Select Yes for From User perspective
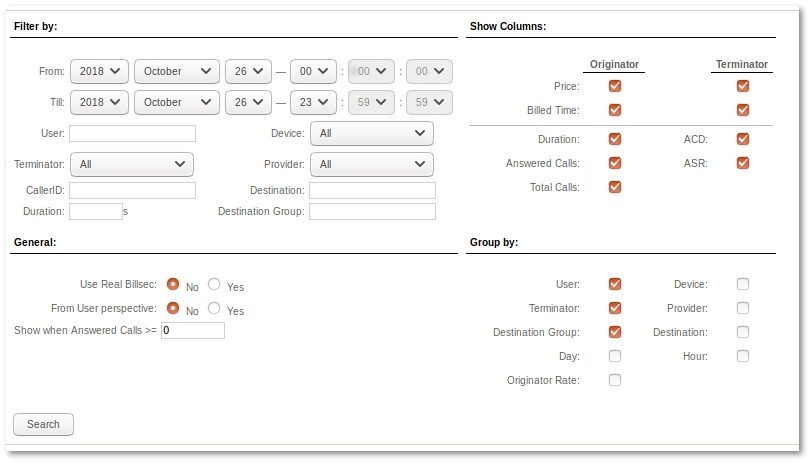Viewport: 811px width, 463px height. (x=214, y=309)
